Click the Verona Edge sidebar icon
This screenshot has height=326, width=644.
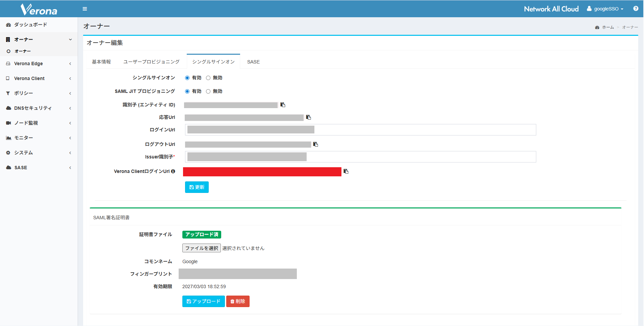[x=8, y=64]
